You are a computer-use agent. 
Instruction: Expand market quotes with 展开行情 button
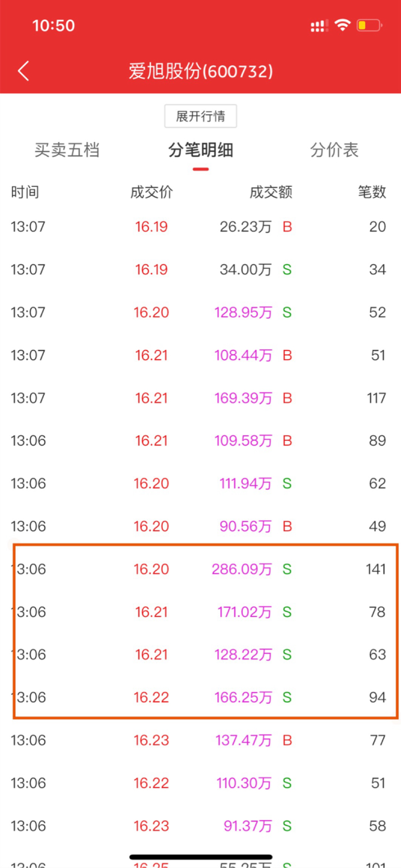coord(200,116)
